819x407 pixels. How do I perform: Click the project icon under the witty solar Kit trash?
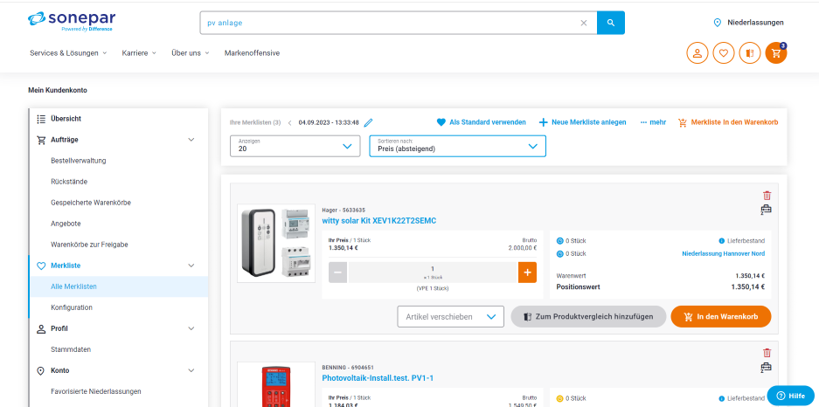click(766, 210)
